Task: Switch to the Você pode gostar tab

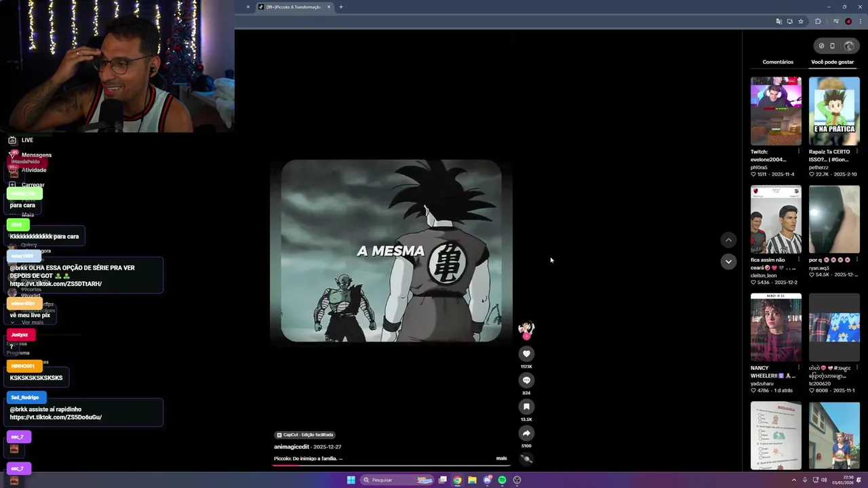Action: (832, 62)
